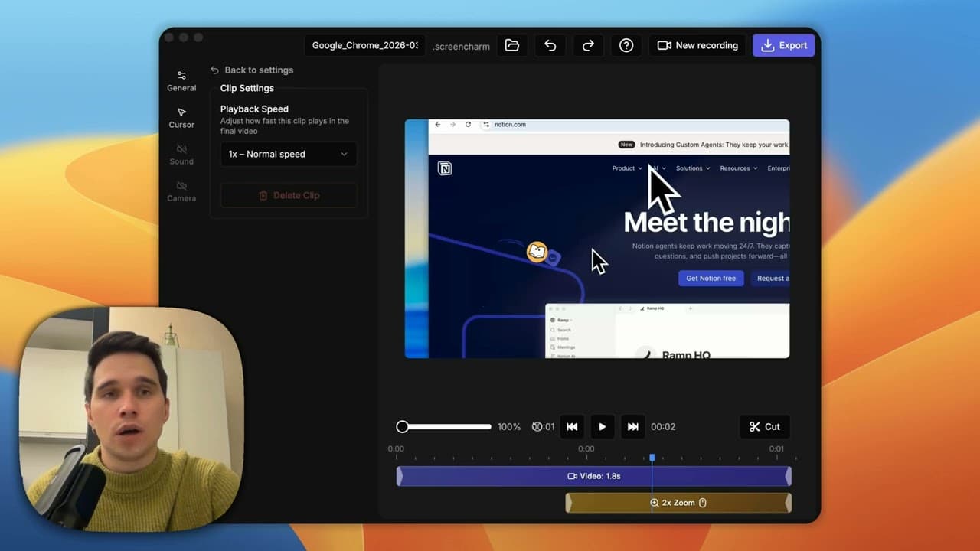This screenshot has height=551, width=980.
Task: Select the blue playhead marker on the timeline
Action: click(x=652, y=458)
